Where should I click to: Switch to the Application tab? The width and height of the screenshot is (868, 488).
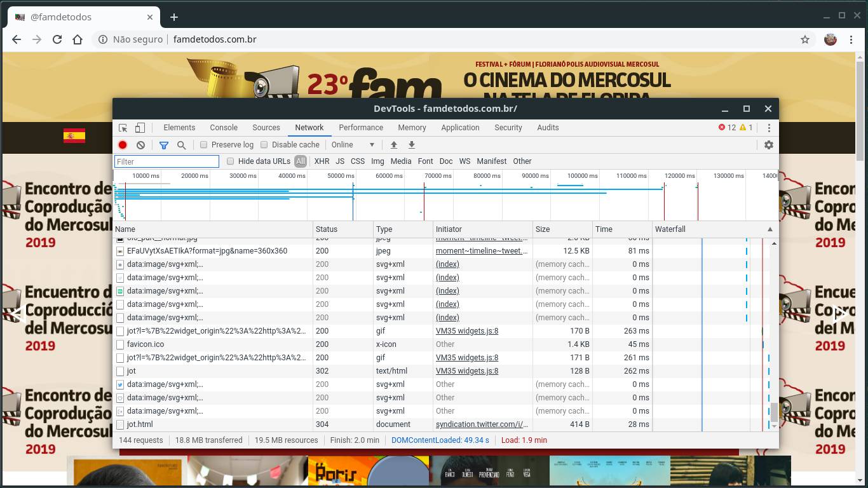click(460, 128)
